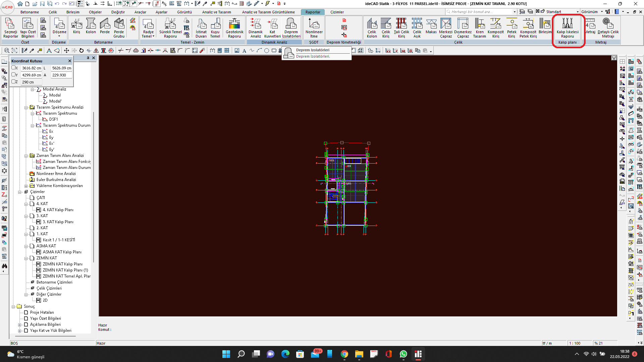Click the Metraj report button
The width and height of the screenshot is (644, 362).
(590, 26)
